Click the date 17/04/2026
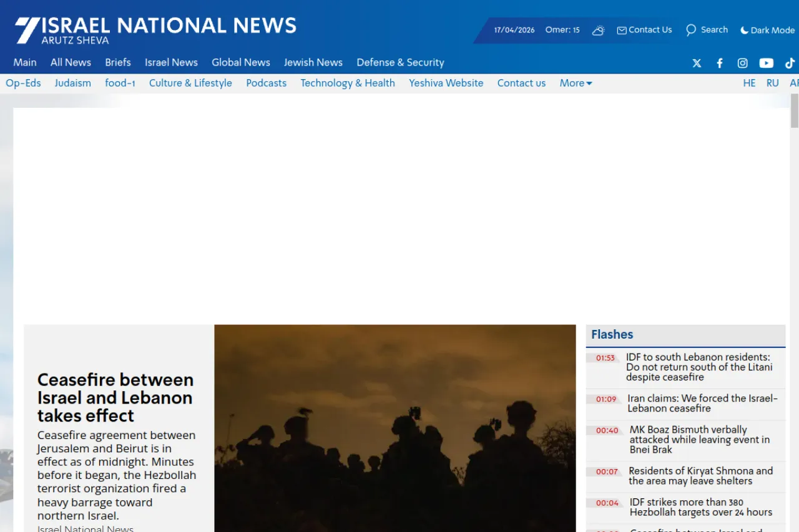 514,30
